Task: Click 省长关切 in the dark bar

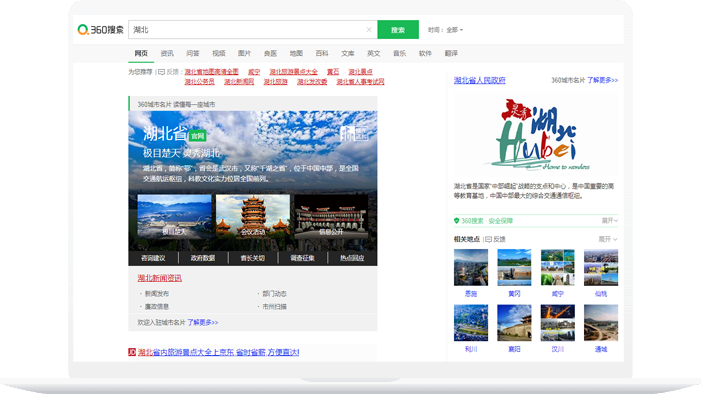Action: (253, 258)
